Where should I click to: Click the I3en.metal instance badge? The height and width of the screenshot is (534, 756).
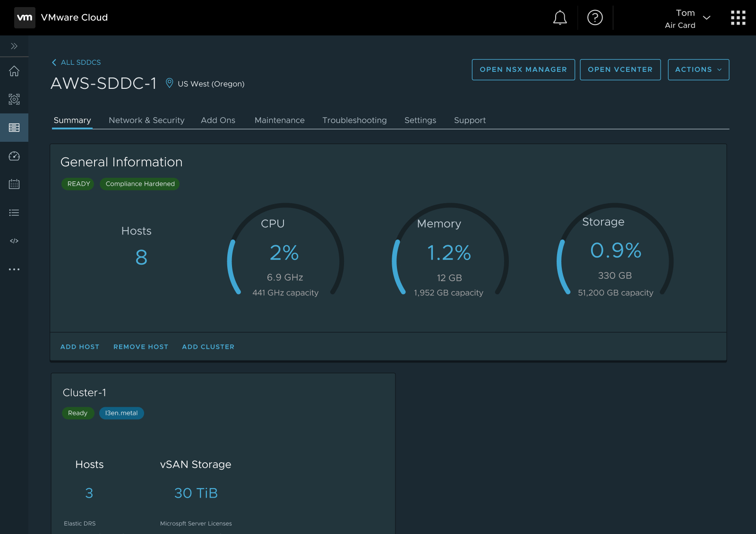pyautogui.click(x=121, y=413)
